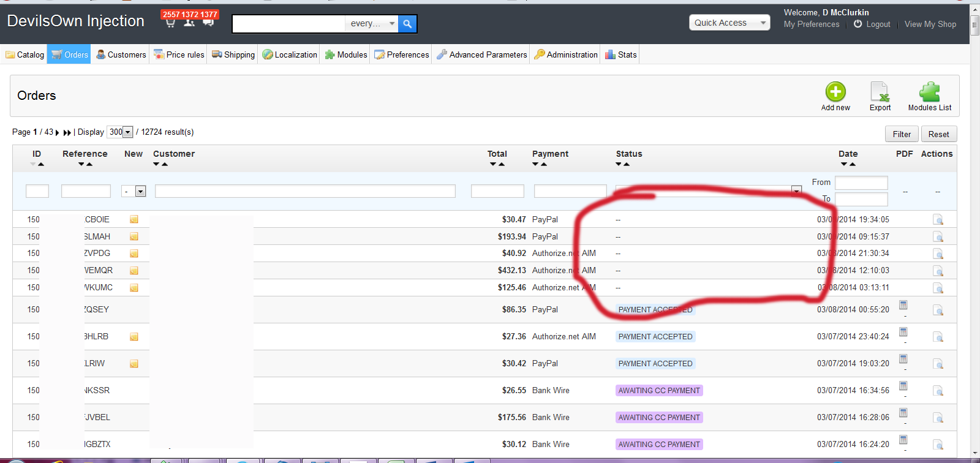Click the shopping cart notification icon in header
The width and height of the screenshot is (980, 463).
point(170,23)
